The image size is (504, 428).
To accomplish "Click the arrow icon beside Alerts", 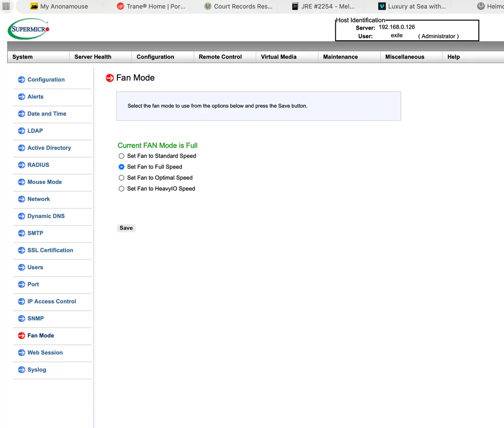I will point(22,97).
